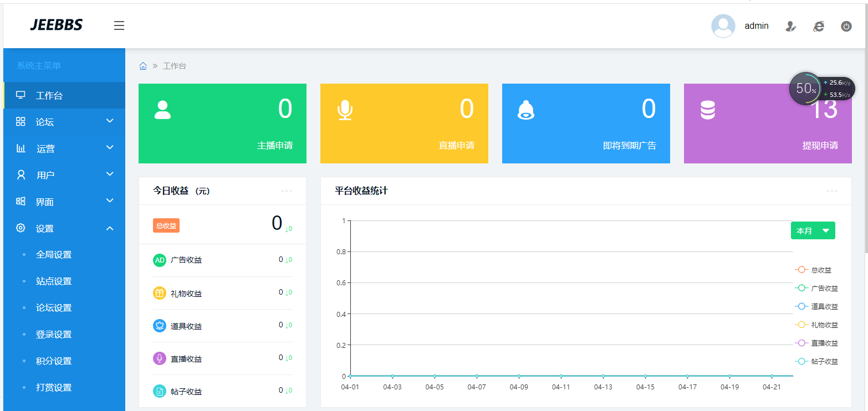The height and width of the screenshot is (411, 868).
Task: Open the 本月 period dropdown
Action: pyautogui.click(x=813, y=230)
